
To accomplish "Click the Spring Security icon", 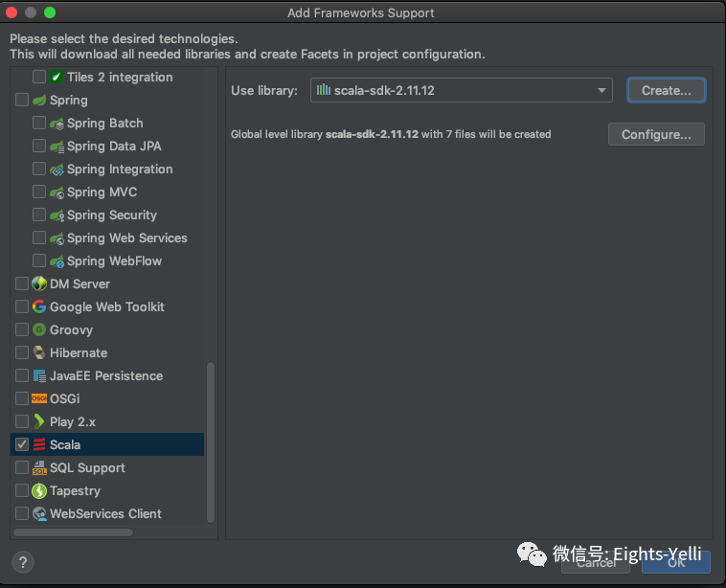I will (x=57, y=215).
